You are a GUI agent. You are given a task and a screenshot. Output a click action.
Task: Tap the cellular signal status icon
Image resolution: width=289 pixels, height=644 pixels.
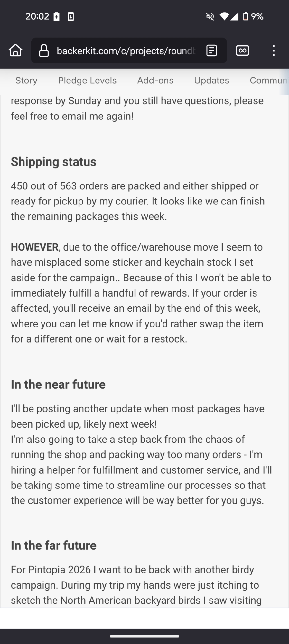(x=235, y=16)
